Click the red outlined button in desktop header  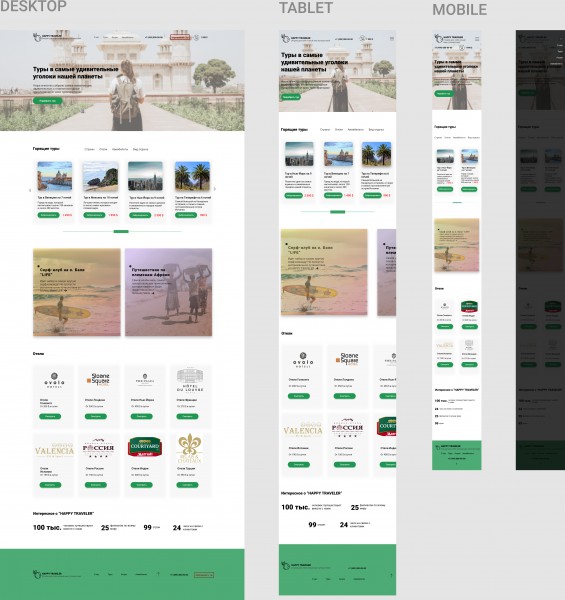pyautogui.click(x=180, y=38)
